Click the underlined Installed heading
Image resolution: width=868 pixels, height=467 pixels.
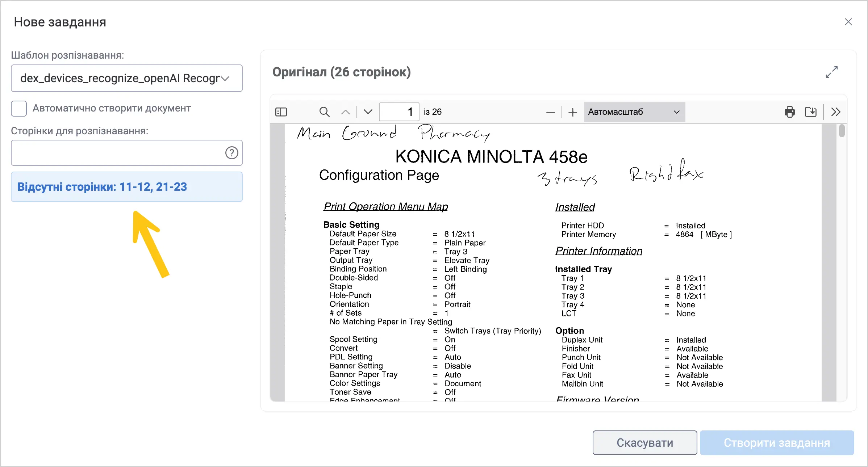575,207
